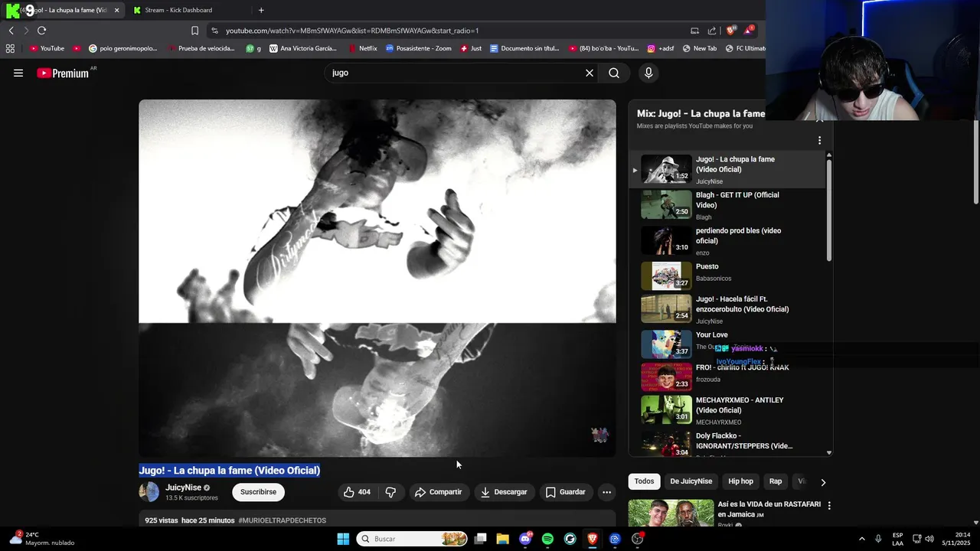Open more actions ellipsis below video
Image resolution: width=980 pixels, height=551 pixels.
pos(606,492)
